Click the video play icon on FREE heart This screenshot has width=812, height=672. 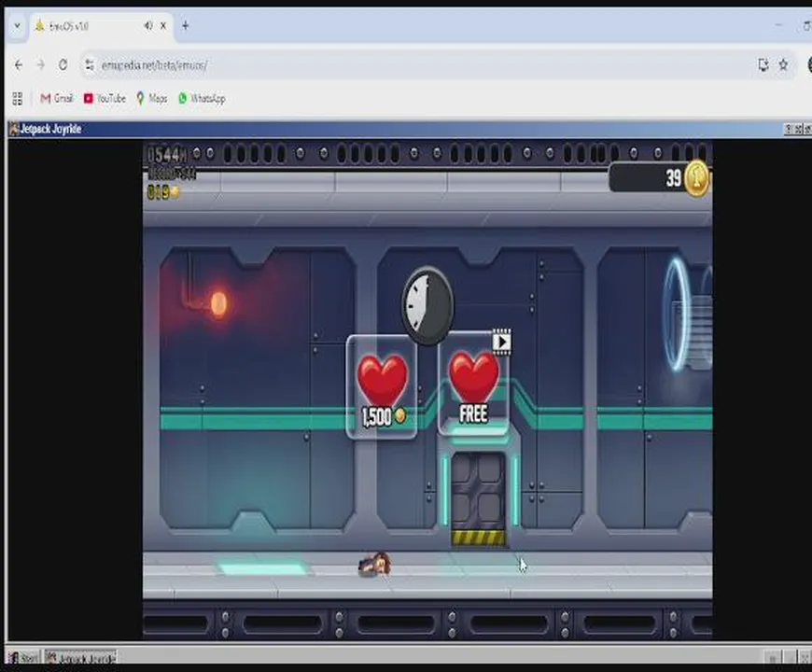(501, 342)
